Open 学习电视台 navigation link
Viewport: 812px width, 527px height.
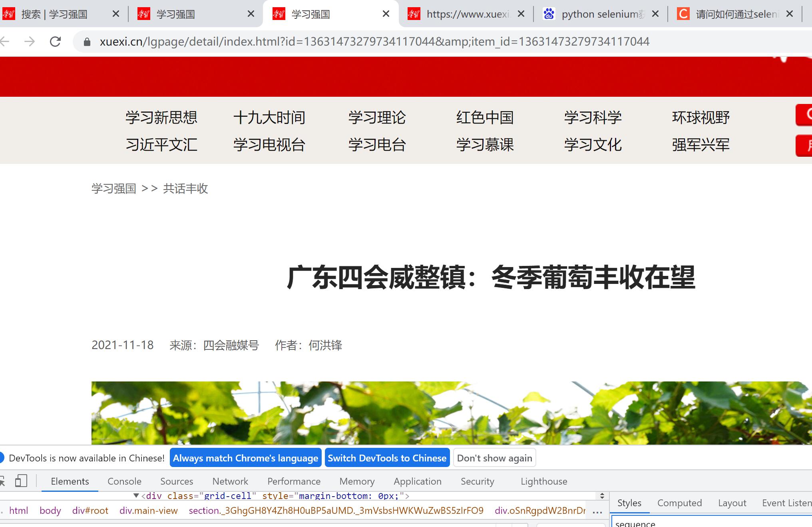coord(269,145)
